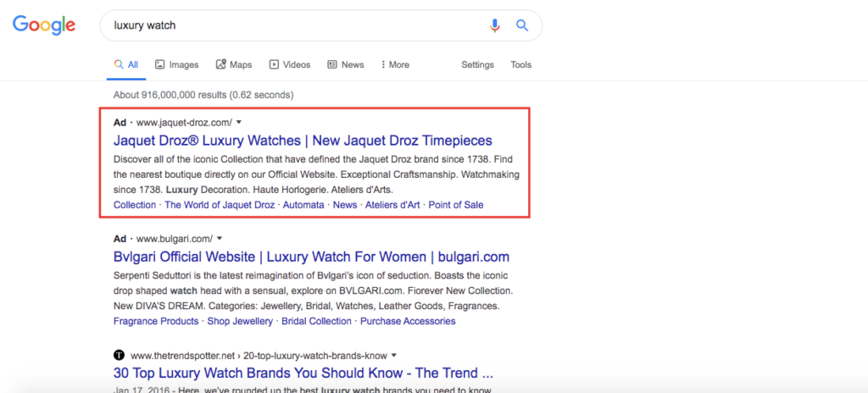Open Bvlgari 'Fragrance Products' sitelink
Screen dimensions: 868x393
(x=156, y=321)
